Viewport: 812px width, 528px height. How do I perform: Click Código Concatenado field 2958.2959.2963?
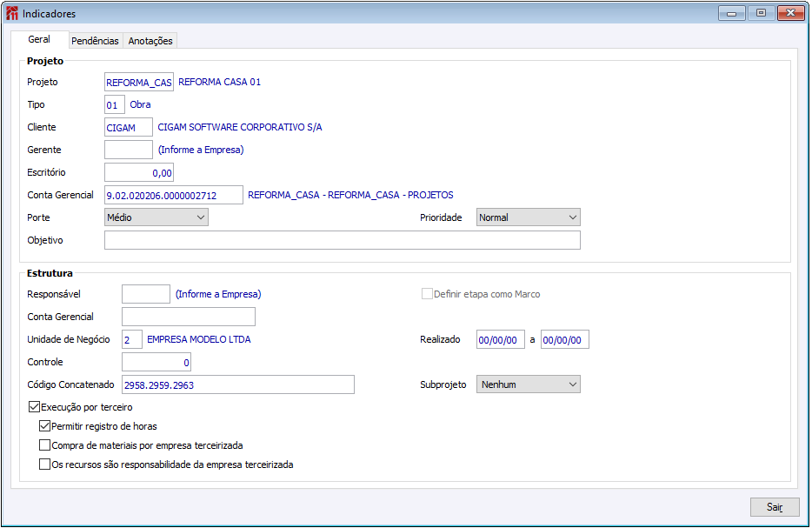tap(238, 385)
